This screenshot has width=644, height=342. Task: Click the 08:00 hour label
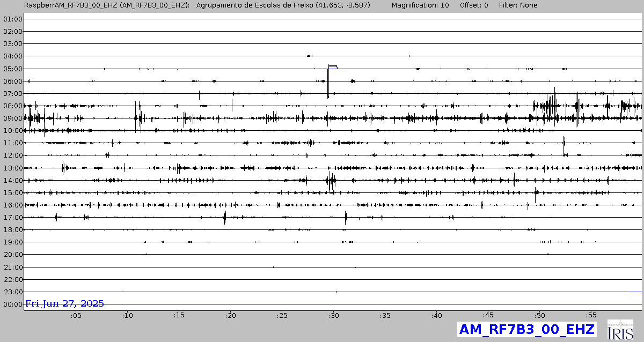12,106
